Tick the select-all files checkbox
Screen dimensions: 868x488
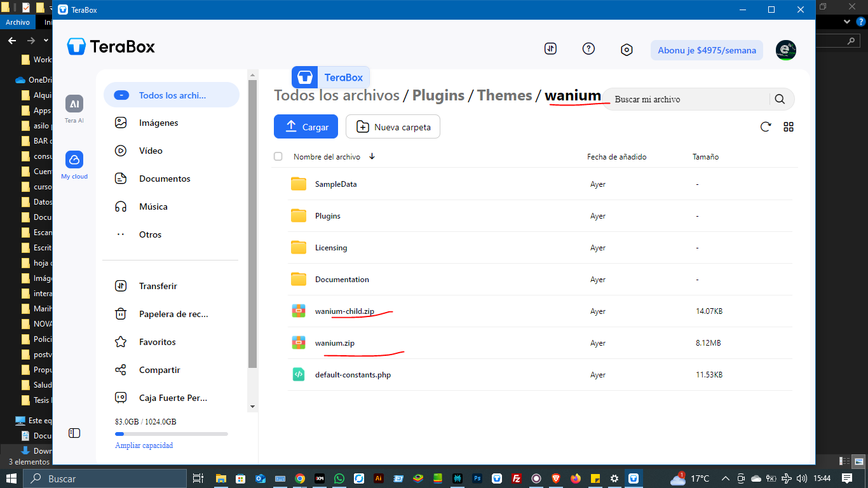click(x=278, y=156)
